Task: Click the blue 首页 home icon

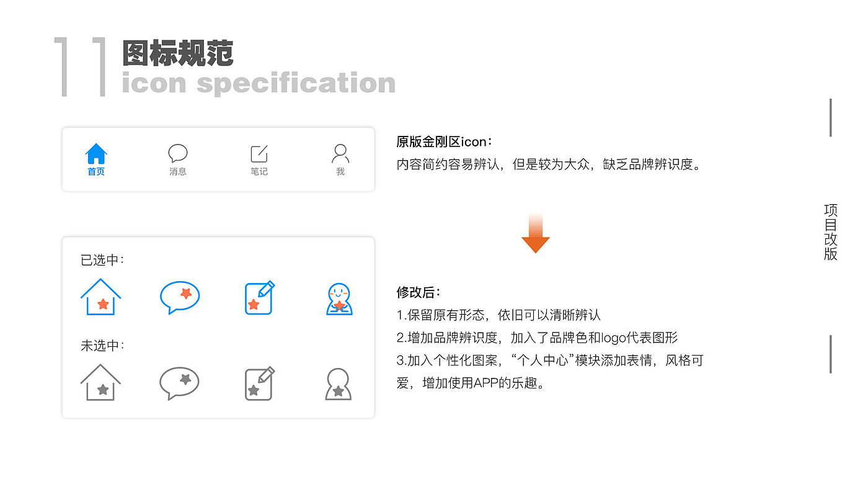Action: (96, 153)
